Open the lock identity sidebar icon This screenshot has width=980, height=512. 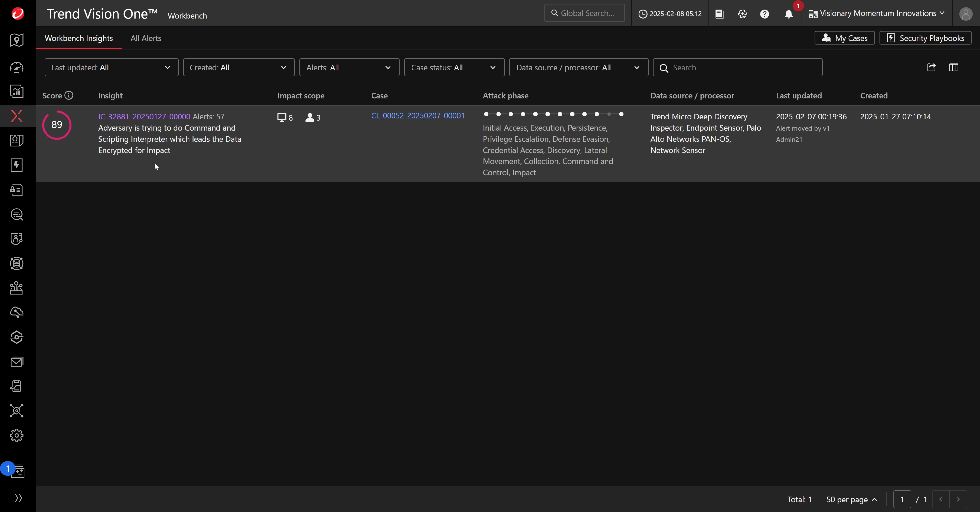tap(17, 190)
